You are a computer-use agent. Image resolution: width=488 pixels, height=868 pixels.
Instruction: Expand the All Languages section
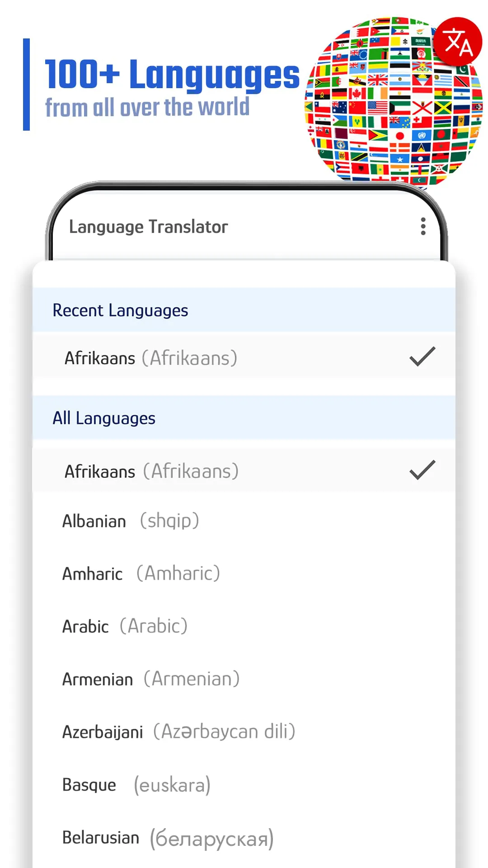pos(104,418)
